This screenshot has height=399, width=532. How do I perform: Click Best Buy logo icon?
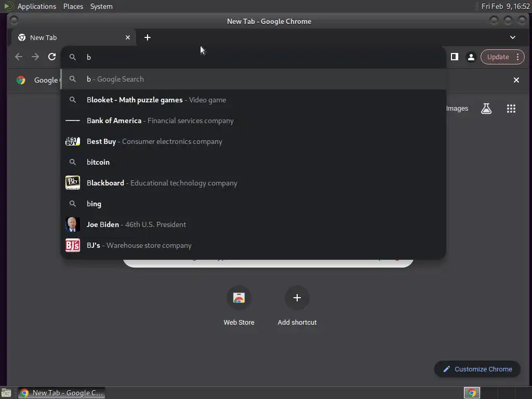tap(73, 141)
